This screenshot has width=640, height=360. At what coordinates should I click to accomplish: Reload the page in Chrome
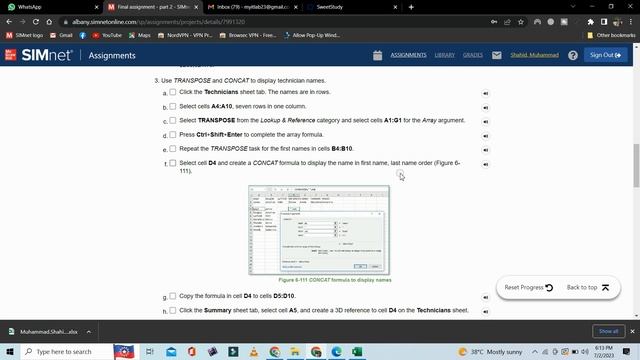click(36, 22)
